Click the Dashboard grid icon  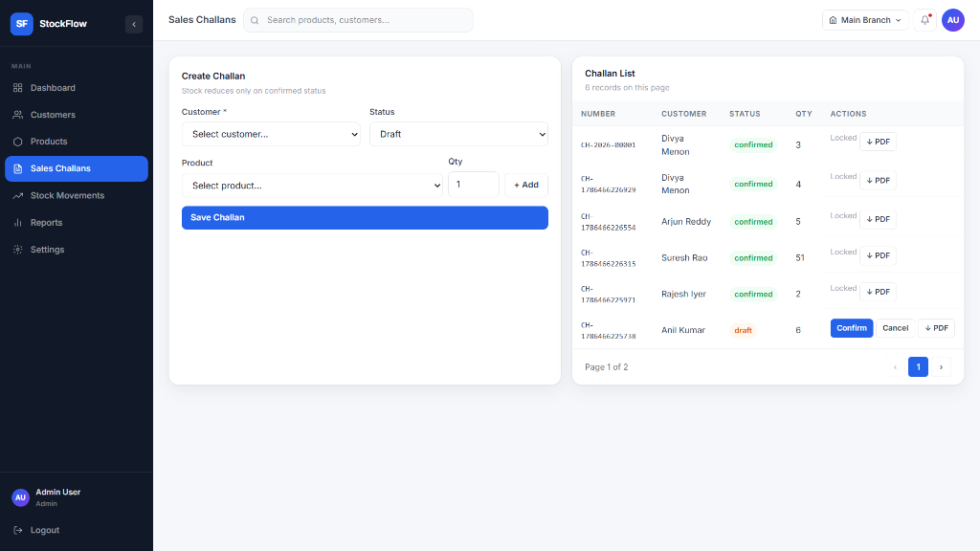coord(17,88)
